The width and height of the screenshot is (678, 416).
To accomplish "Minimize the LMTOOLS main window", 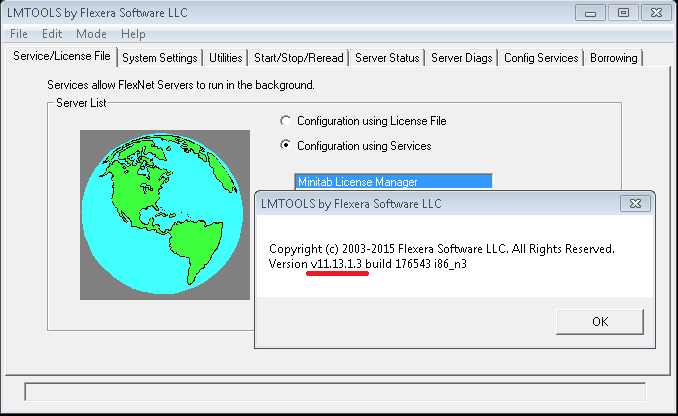I will click(x=590, y=13).
